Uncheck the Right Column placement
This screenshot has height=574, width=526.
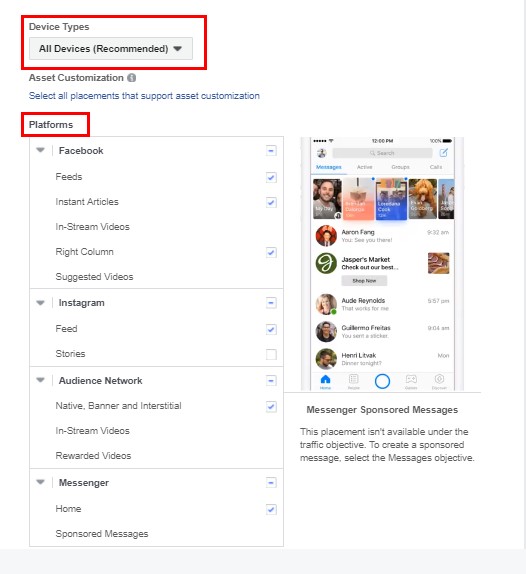tap(271, 252)
